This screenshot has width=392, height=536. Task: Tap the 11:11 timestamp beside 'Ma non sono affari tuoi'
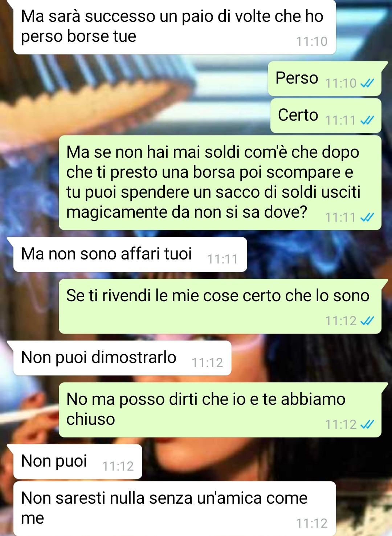[x=222, y=259]
